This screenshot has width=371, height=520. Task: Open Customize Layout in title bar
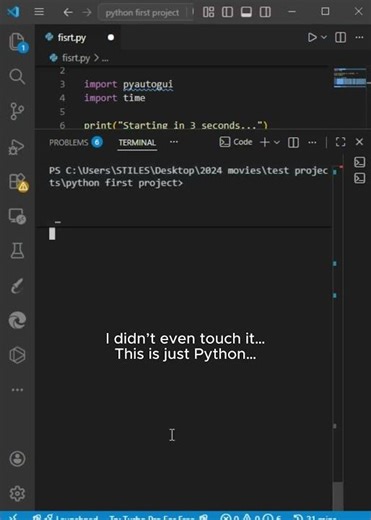(209, 12)
